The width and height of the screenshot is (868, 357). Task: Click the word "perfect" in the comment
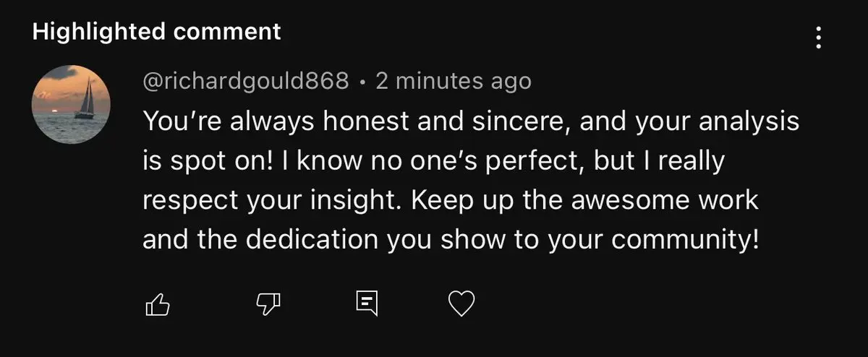point(532,161)
